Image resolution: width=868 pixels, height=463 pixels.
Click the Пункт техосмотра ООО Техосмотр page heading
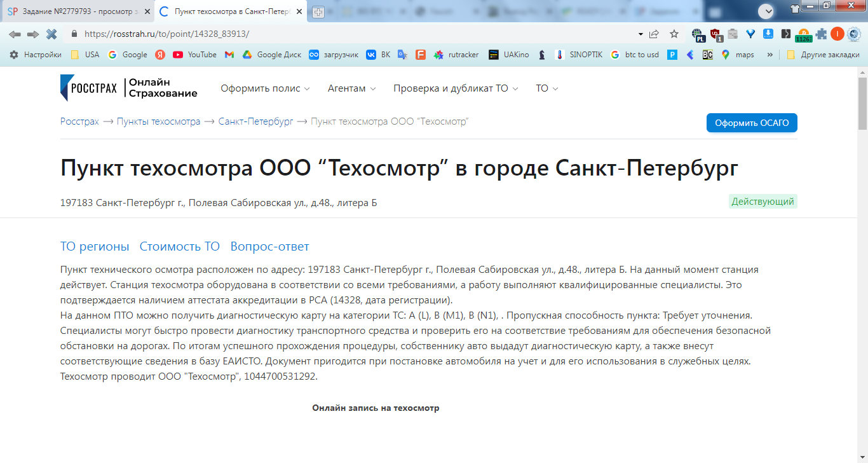[x=400, y=169]
